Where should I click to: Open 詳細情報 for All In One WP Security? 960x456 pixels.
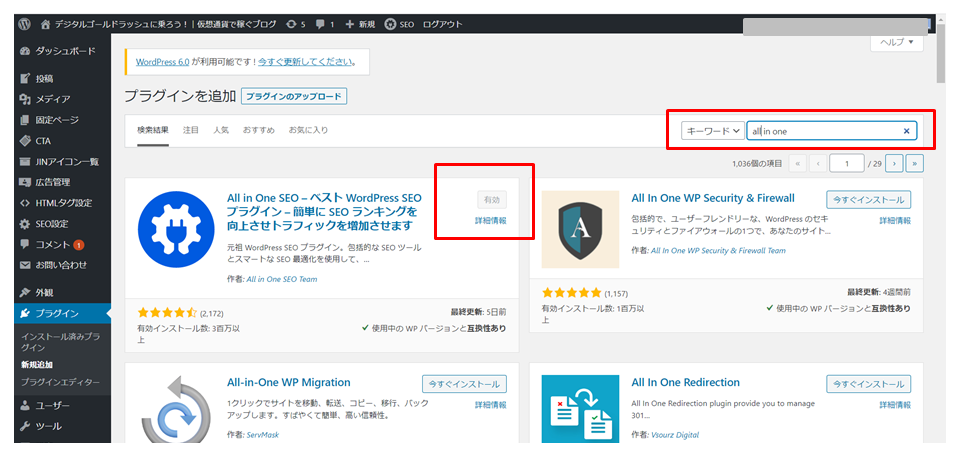point(895,220)
